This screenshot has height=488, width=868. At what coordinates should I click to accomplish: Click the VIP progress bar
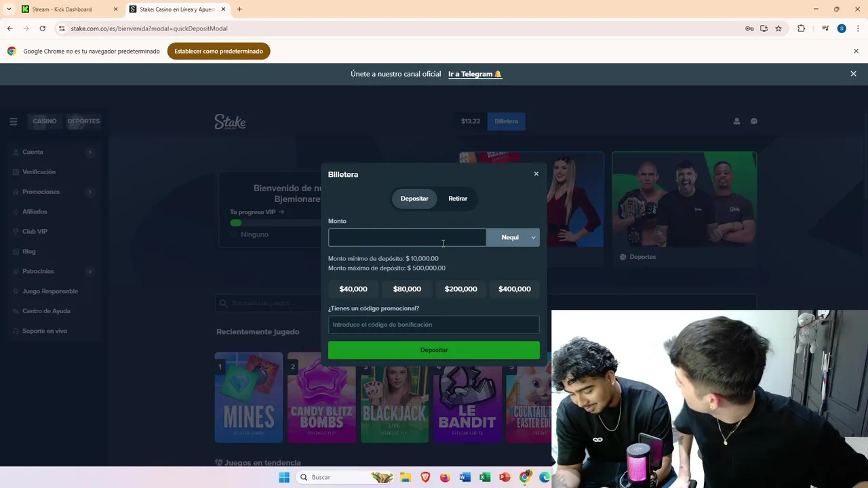(x=275, y=222)
